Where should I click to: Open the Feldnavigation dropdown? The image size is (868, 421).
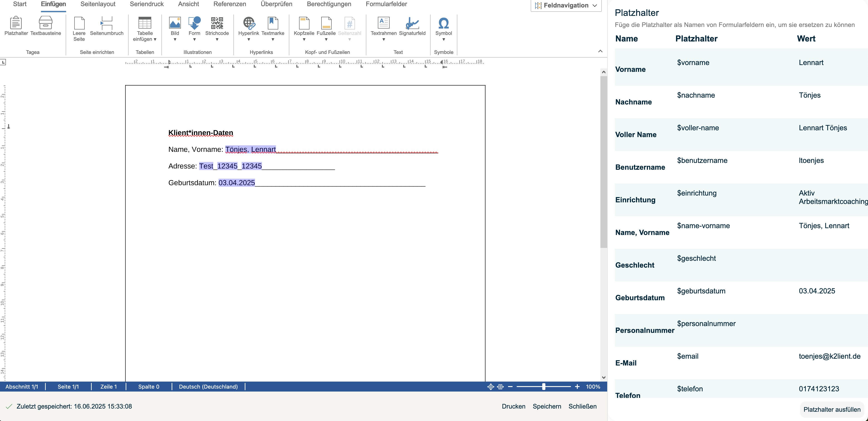pyautogui.click(x=566, y=5)
